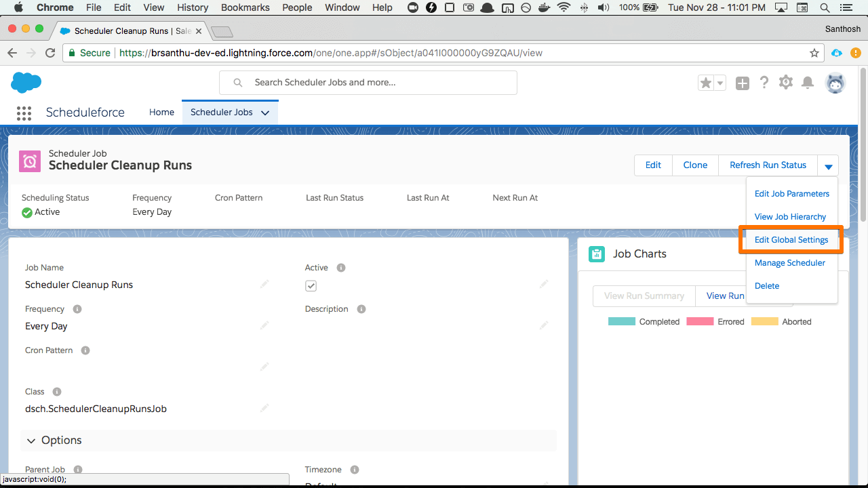The width and height of the screenshot is (868, 488).
Task: Open the Favorites star icon
Action: 706,83
